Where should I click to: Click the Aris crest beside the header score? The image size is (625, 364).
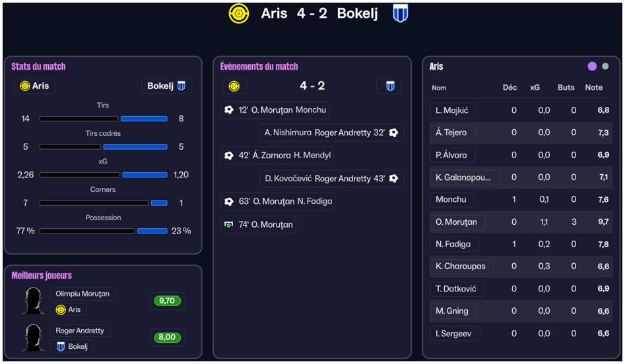tap(238, 14)
